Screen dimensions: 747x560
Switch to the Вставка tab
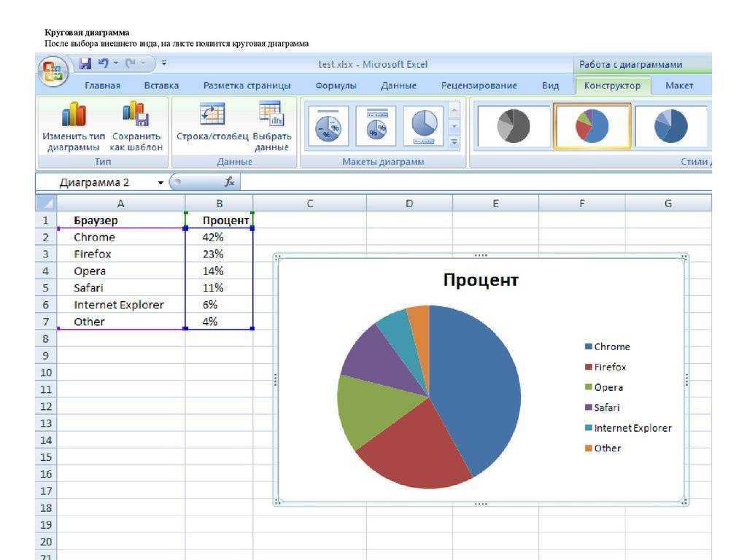(x=161, y=86)
